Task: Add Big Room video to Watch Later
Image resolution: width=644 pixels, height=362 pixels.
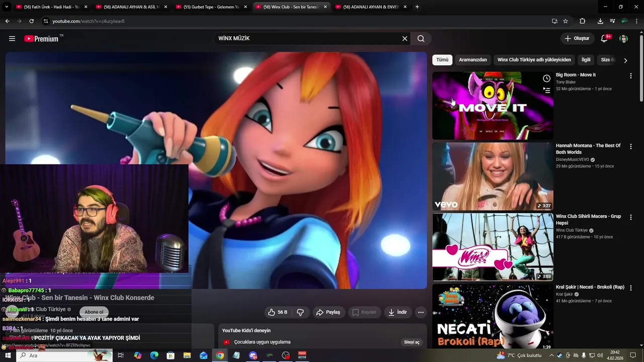Action: coord(546,78)
